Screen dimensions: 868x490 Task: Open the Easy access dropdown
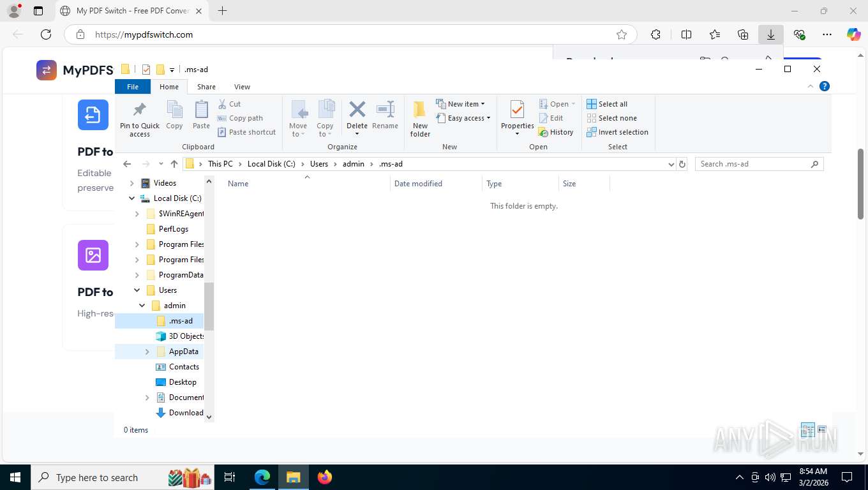click(463, 118)
